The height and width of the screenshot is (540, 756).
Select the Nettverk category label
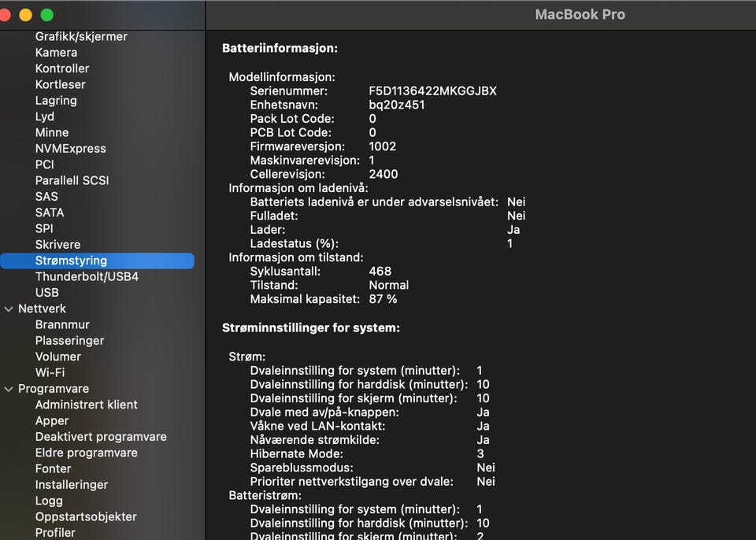point(42,309)
